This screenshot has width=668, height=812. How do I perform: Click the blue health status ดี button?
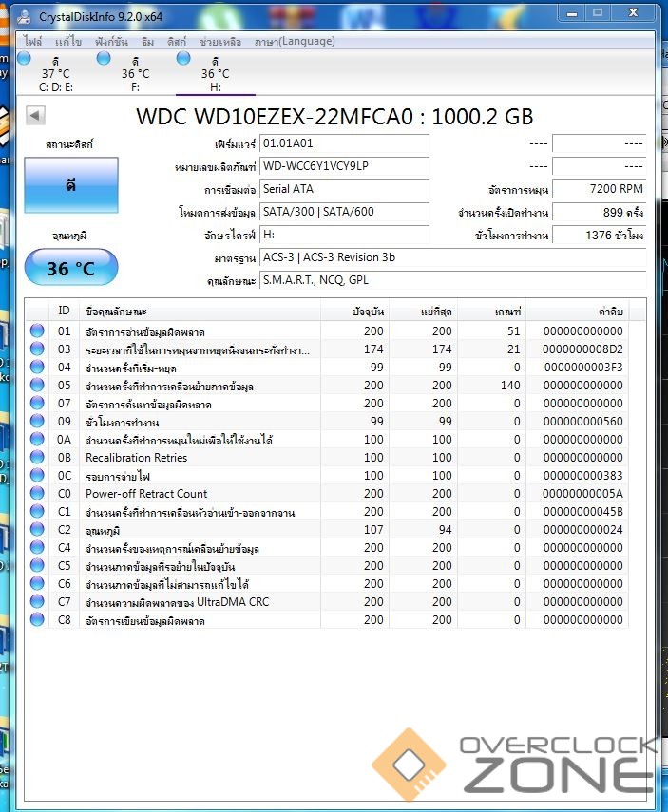pos(71,185)
